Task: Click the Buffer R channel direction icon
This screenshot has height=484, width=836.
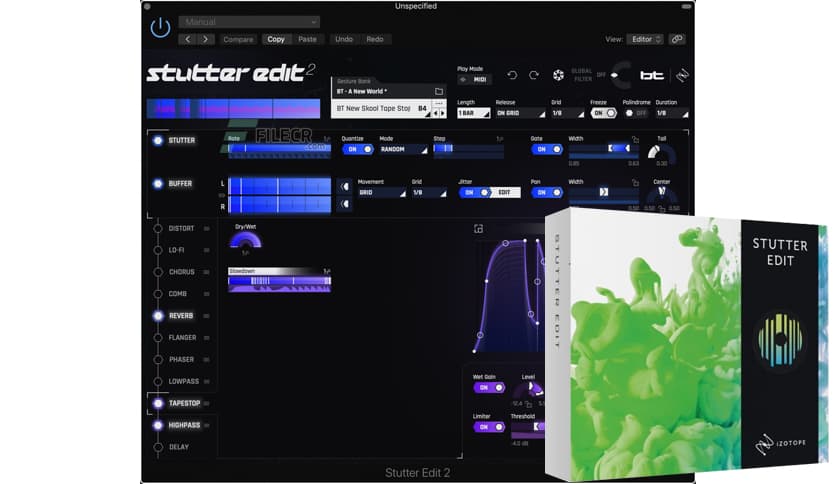Action: tap(345, 204)
